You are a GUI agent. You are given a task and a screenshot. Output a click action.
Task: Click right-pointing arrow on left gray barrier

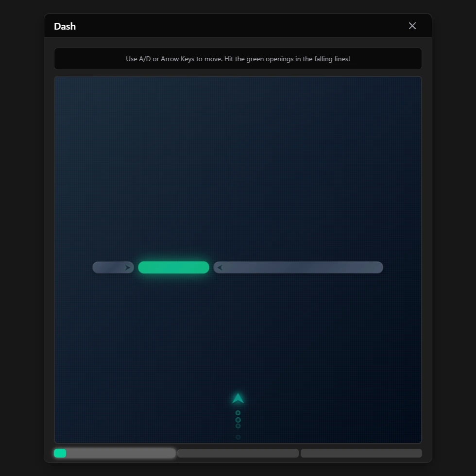pos(128,268)
